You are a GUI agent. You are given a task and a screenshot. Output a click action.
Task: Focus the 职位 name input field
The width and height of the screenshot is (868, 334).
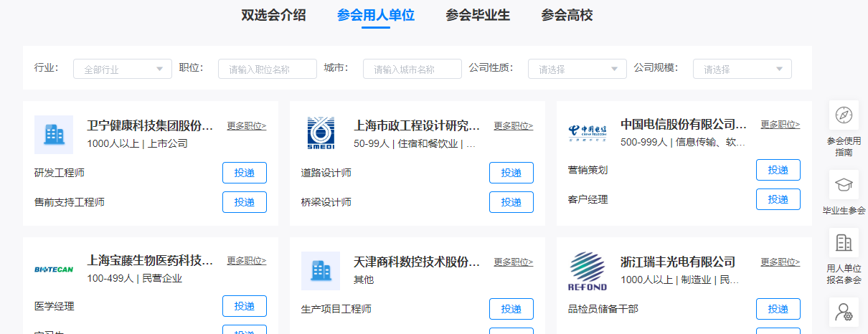268,69
